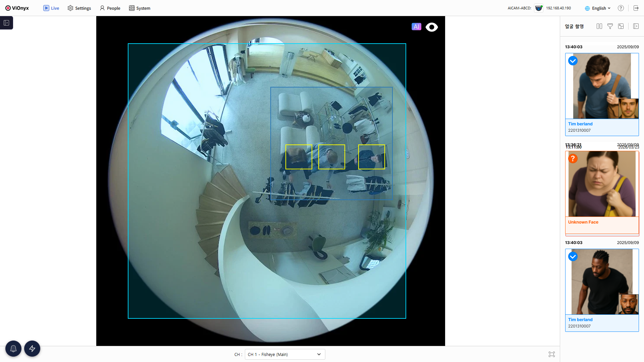The width and height of the screenshot is (644, 362).
Task: Open the help question mark icon
Action: pos(621,8)
